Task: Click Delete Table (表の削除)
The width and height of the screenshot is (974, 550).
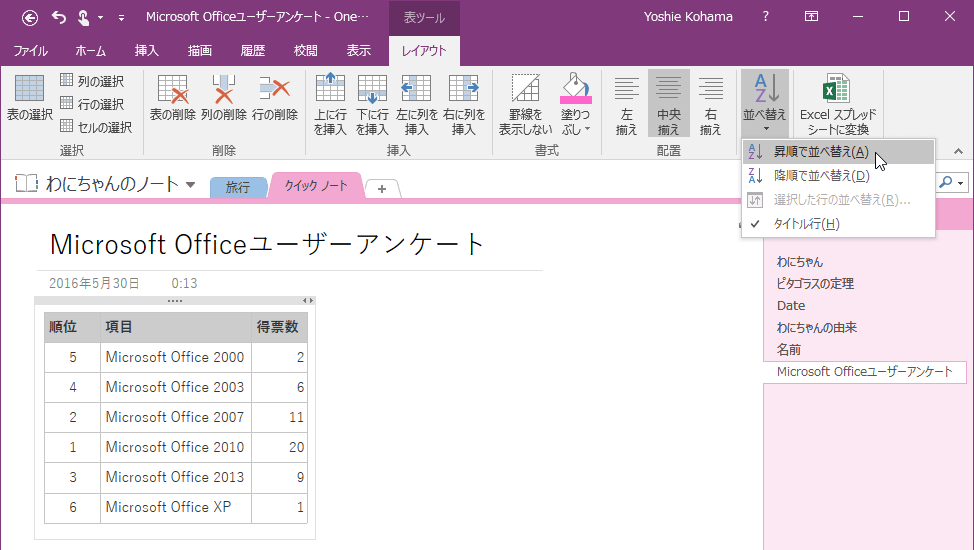Action: 173,98
